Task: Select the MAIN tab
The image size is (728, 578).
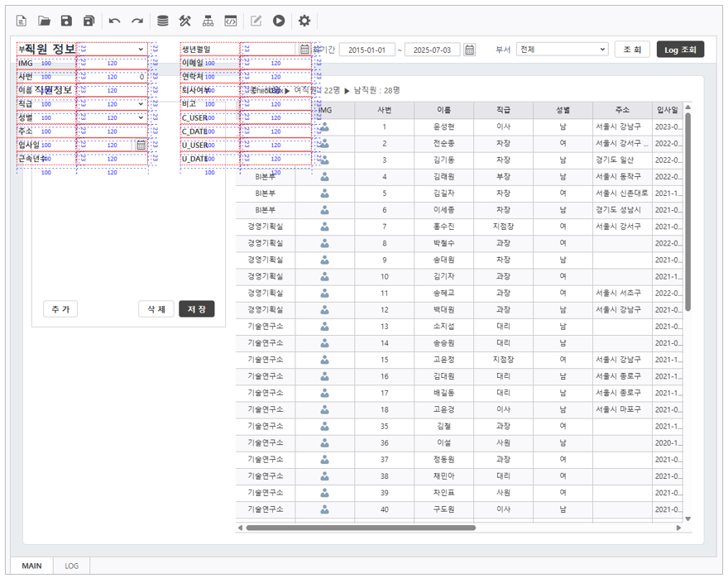Action: pyautogui.click(x=31, y=566)
